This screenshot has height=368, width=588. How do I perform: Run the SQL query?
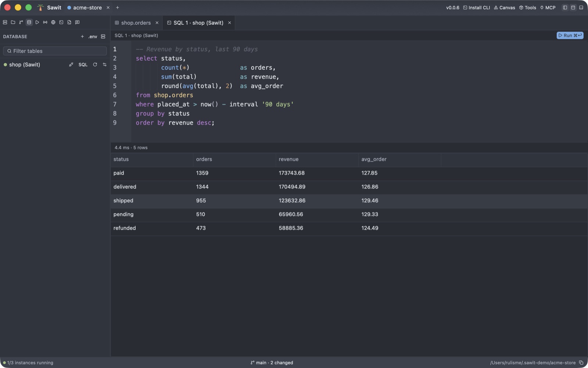pyautogui.click(x=570, y=36)
